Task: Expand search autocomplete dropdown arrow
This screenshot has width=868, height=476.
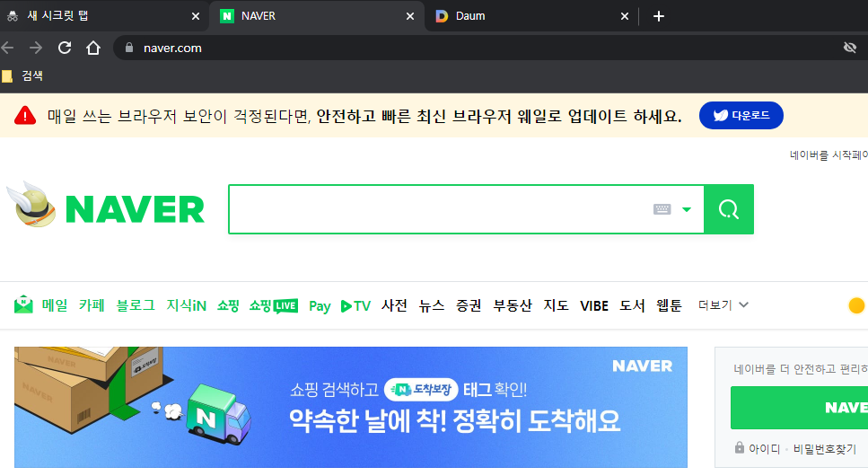Action: pos(687,209)
